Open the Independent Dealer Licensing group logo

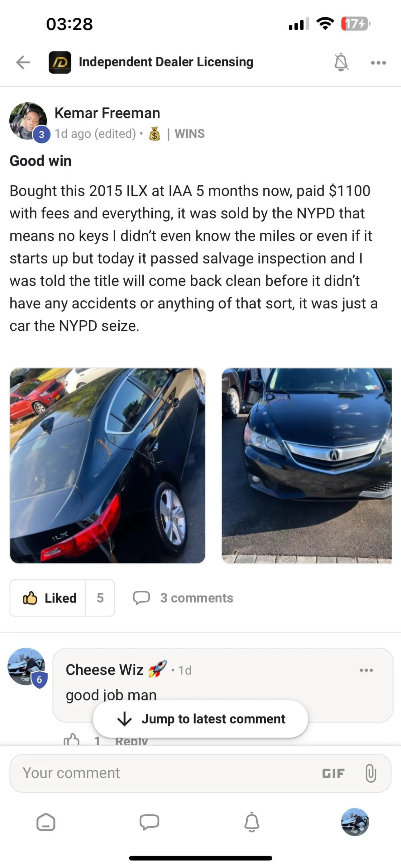coord(60,62)
